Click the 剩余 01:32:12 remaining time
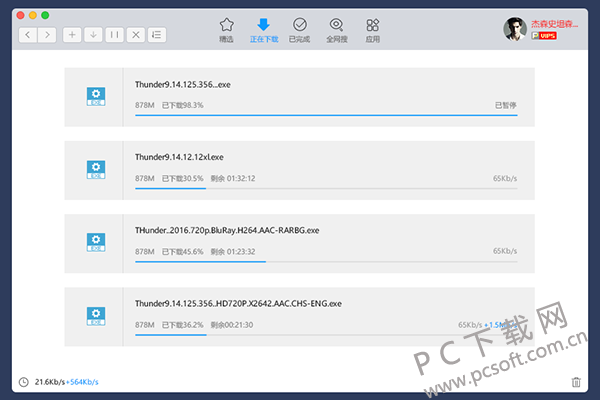 233,178
